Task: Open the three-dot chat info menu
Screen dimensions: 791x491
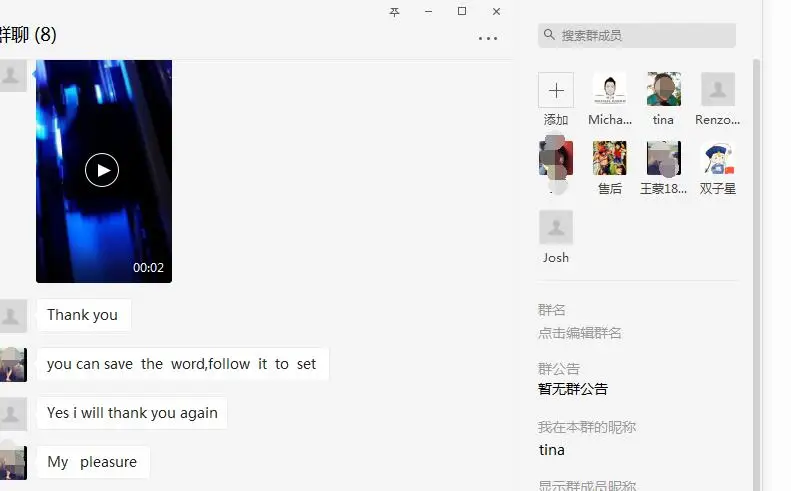Action: (x=488, y=38)
